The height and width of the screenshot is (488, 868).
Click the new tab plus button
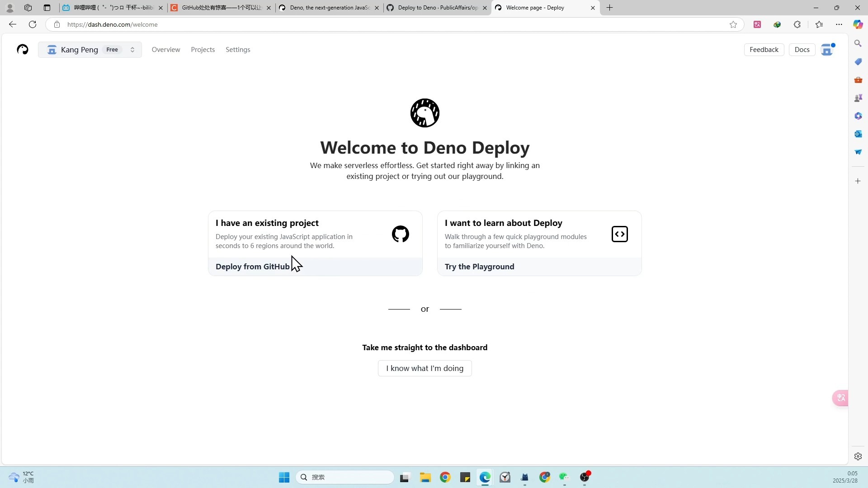(x=609, y=8)
